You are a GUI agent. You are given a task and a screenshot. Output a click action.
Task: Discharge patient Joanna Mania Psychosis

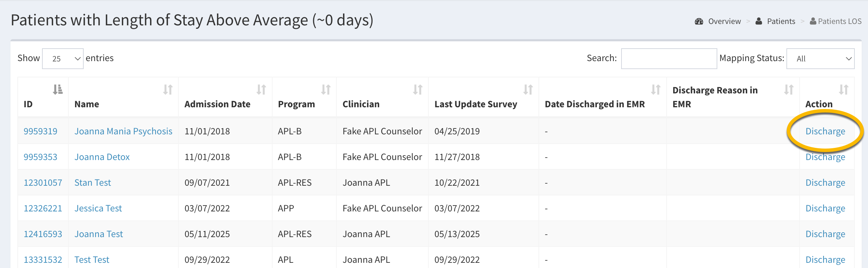click(825, 131)
